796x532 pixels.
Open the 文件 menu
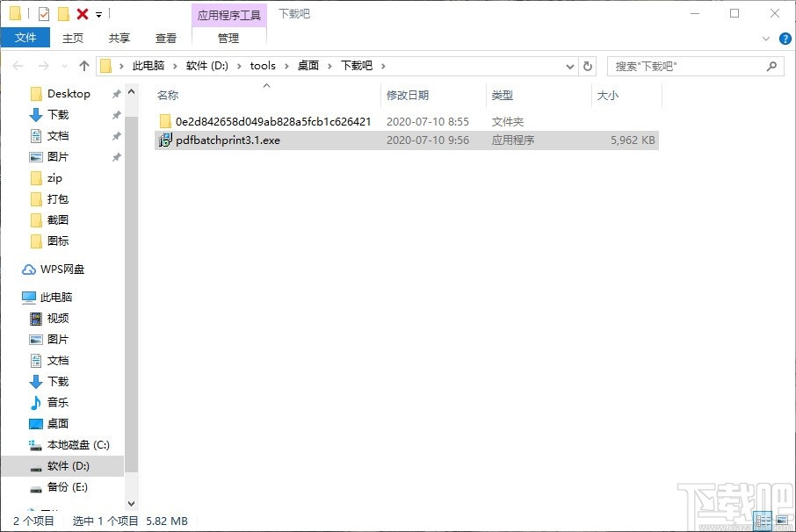[x=26, y=38]
